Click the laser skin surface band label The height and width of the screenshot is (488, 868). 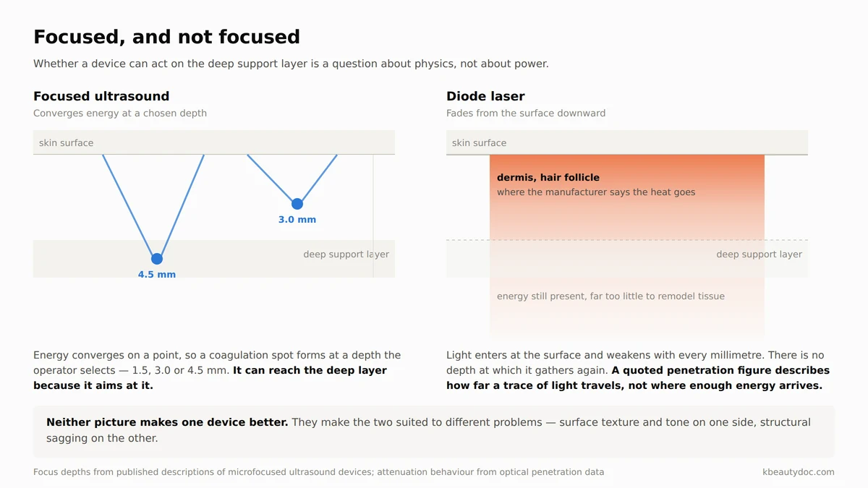[479, 143]
